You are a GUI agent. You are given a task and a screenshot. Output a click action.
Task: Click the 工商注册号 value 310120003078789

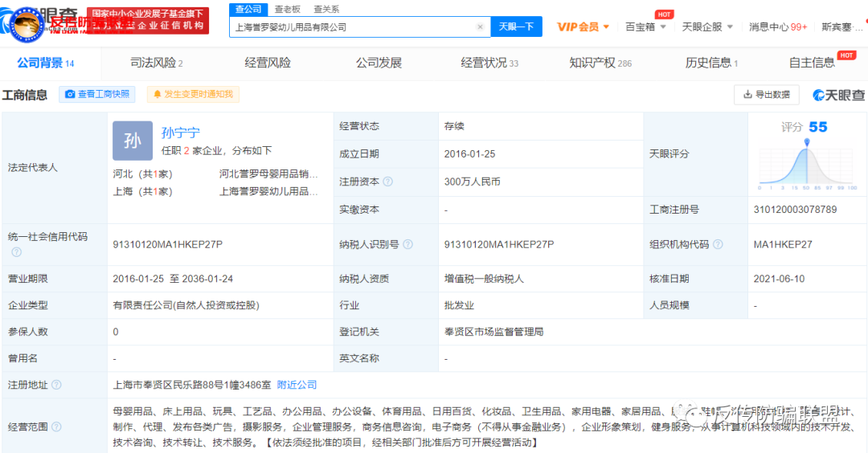[795, 210]
